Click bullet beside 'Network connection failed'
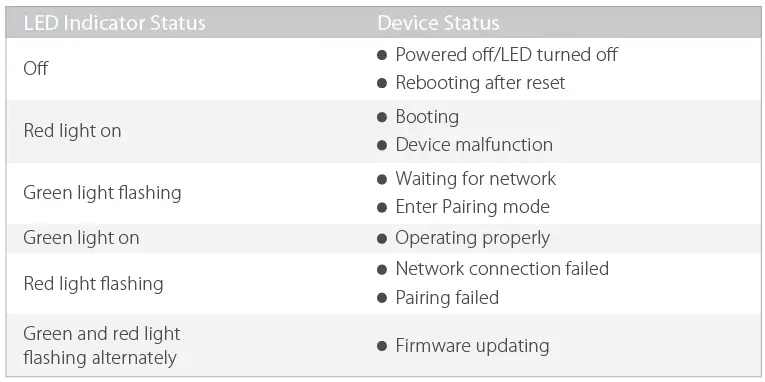The image size is (765, 382). click(x=382, y=269)
